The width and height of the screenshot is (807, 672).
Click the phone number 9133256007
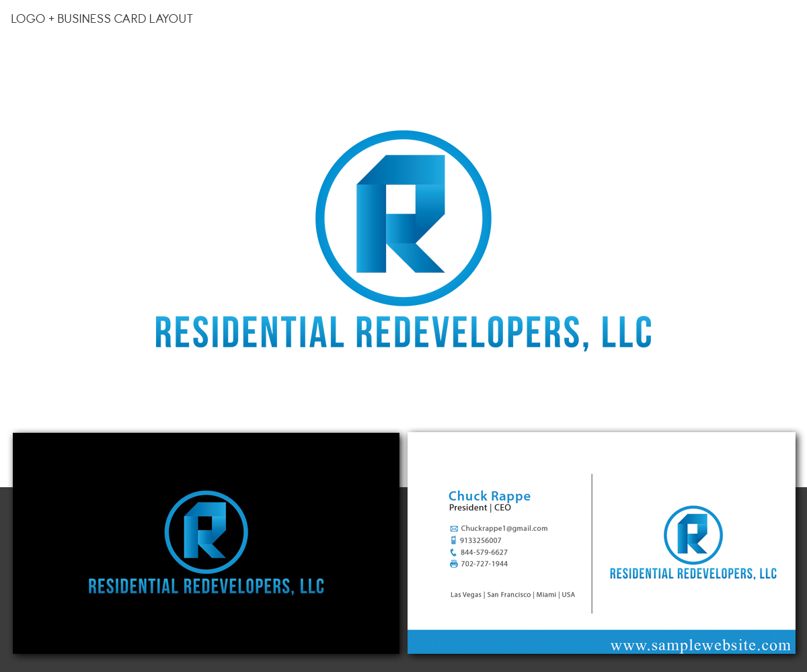[x=480, y=540]
